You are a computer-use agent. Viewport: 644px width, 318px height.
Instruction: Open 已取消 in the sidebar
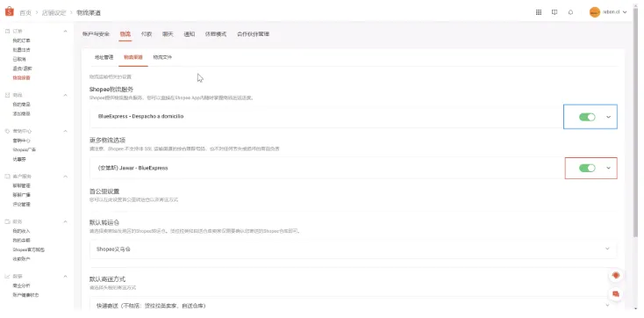(x=19, y=59)
